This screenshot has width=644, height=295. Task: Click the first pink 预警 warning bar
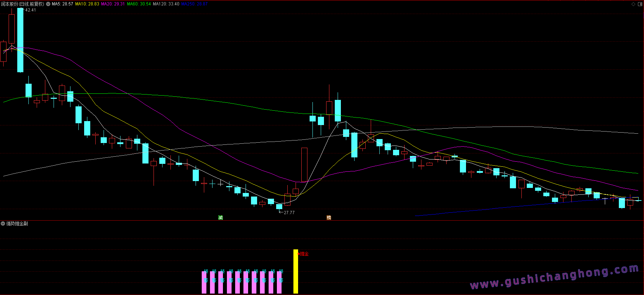tap(204, 282)
